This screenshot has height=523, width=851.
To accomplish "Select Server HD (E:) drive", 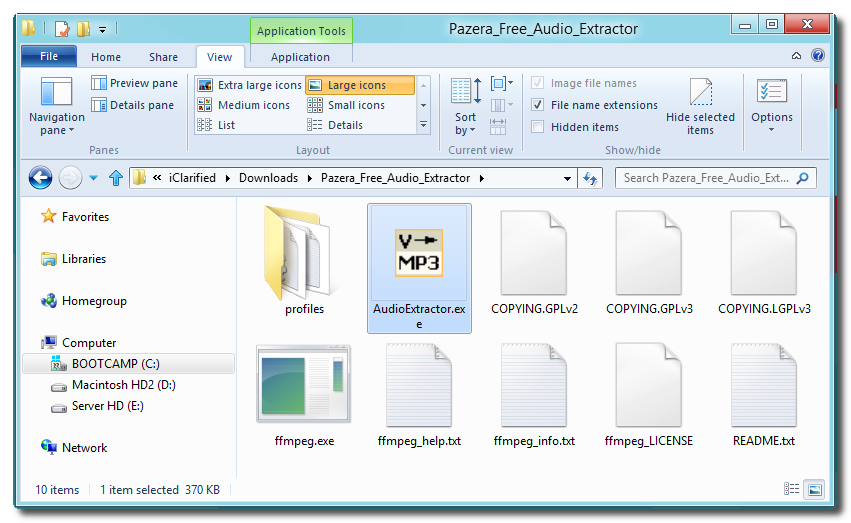I will tap(98, 406).
